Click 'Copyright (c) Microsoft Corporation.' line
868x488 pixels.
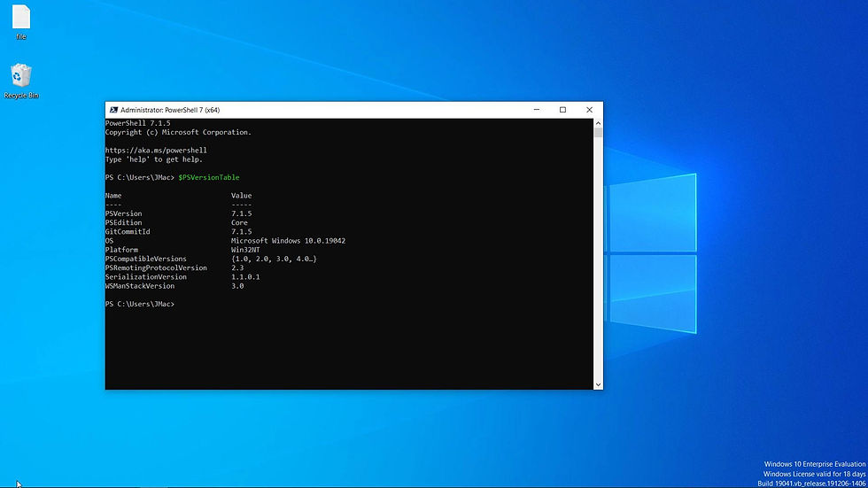point(178,132)
